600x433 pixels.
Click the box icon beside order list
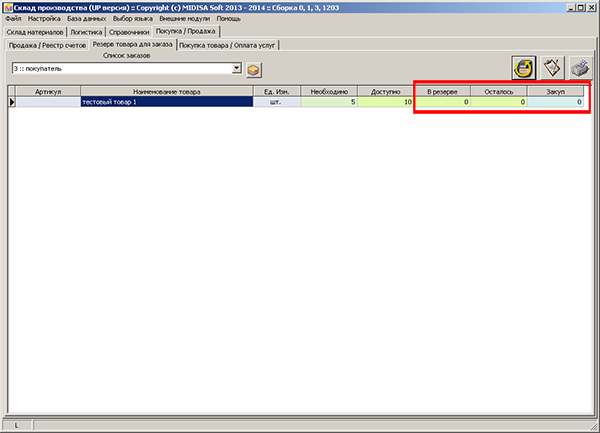254,69
